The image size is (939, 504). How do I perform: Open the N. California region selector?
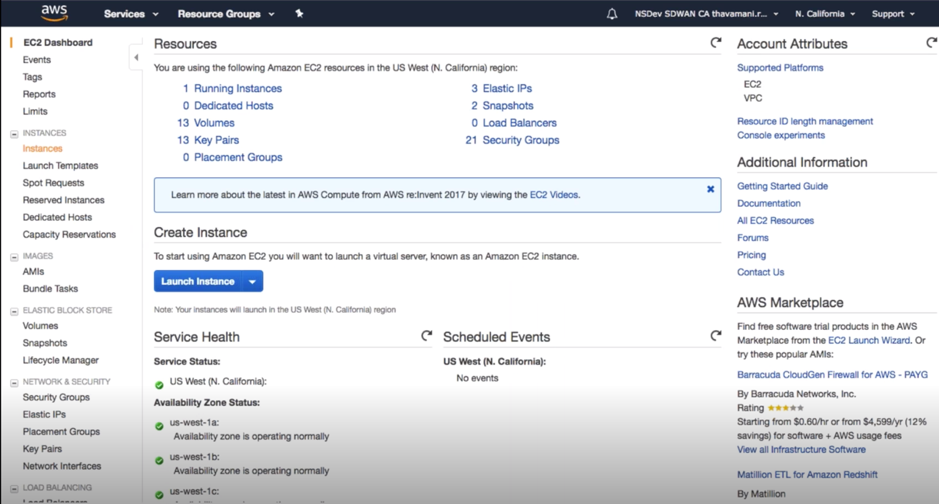coord(825,14)
